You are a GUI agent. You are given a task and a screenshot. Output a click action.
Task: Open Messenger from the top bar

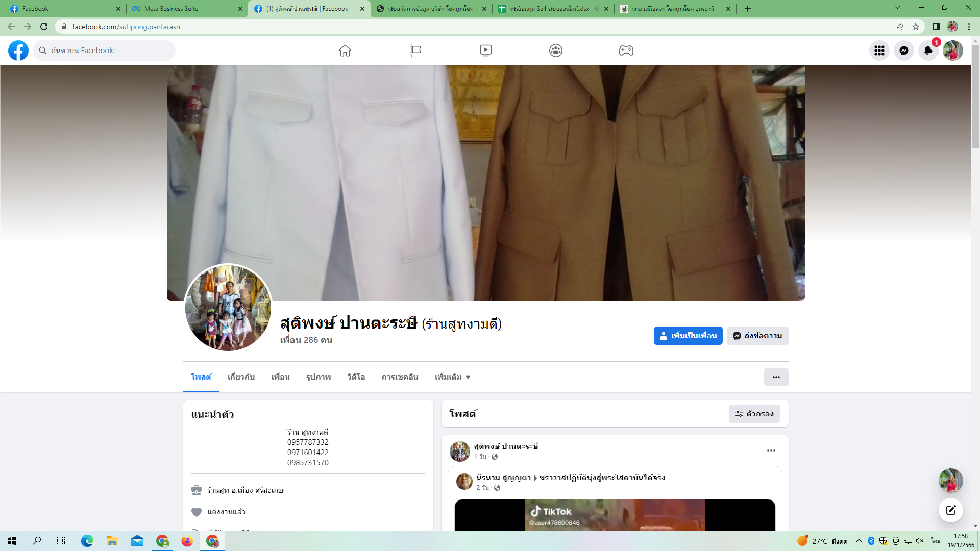click(903, 51)
